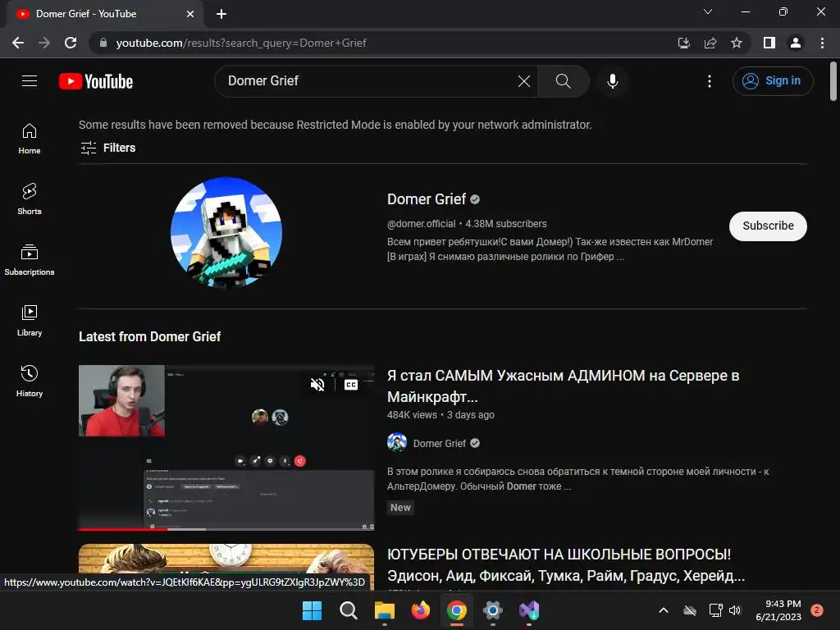Open Domer Grief channel avatar

click(226, 232)
